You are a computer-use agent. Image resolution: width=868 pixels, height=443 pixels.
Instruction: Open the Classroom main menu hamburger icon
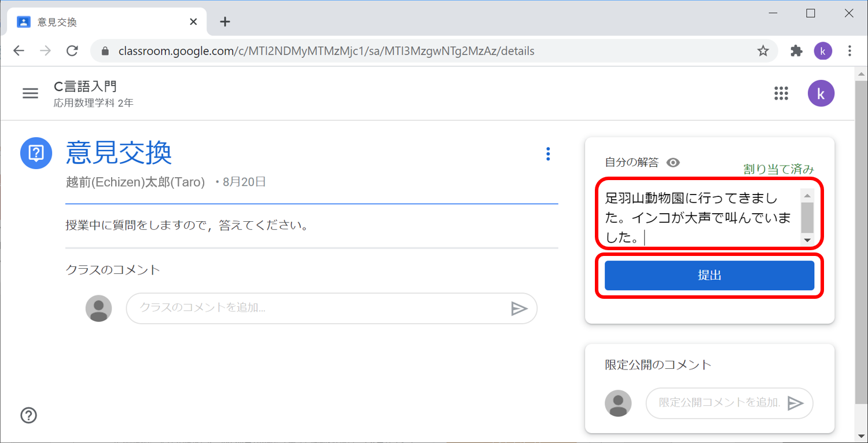30,93
